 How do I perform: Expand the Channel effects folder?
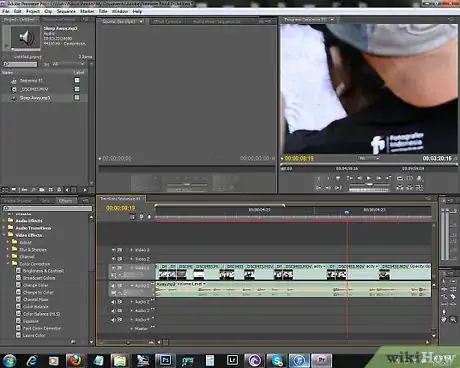point(8,256)
